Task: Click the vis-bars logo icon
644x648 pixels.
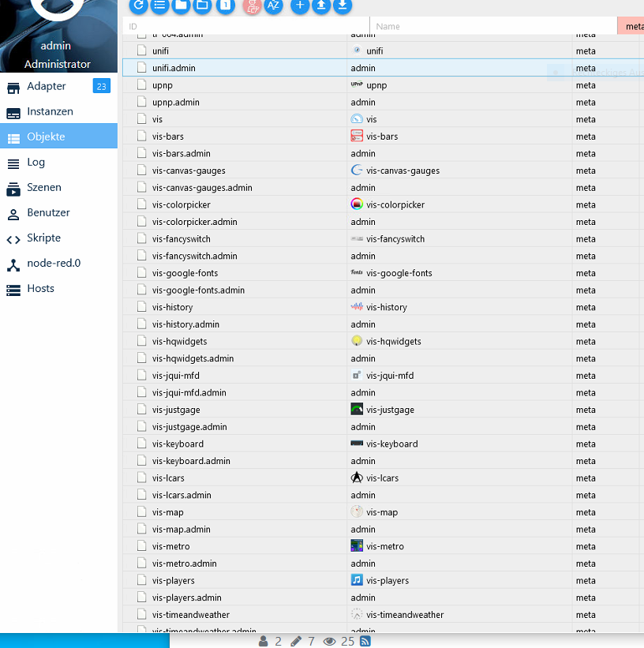Action: point(357,136)
